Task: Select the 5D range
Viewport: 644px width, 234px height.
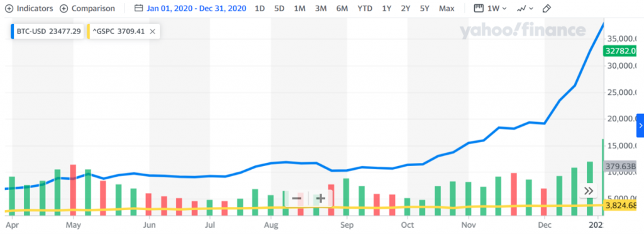Action: [x=279, y=8]
